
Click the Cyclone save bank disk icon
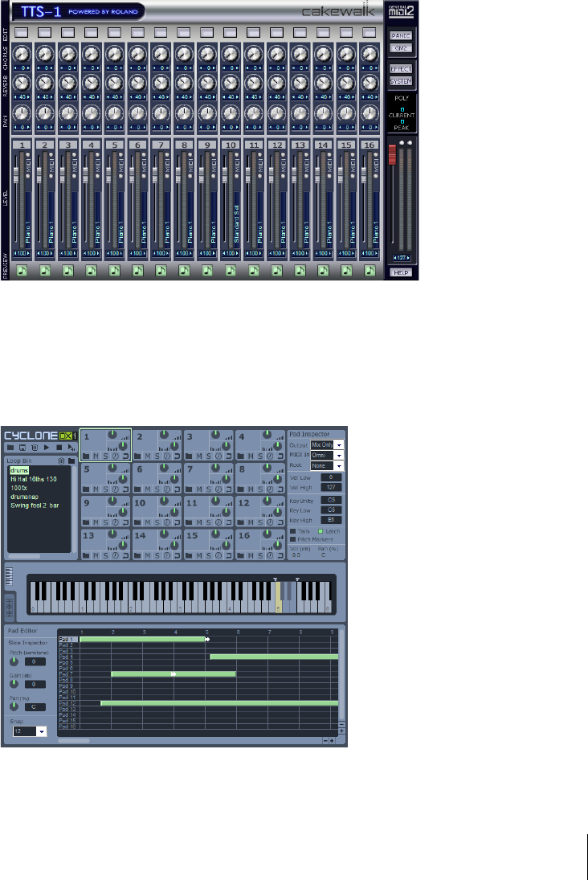click(22, 448)
